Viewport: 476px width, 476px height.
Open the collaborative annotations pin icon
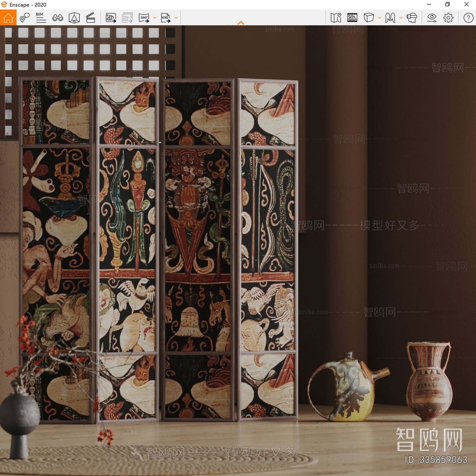[x=25, y=18]
